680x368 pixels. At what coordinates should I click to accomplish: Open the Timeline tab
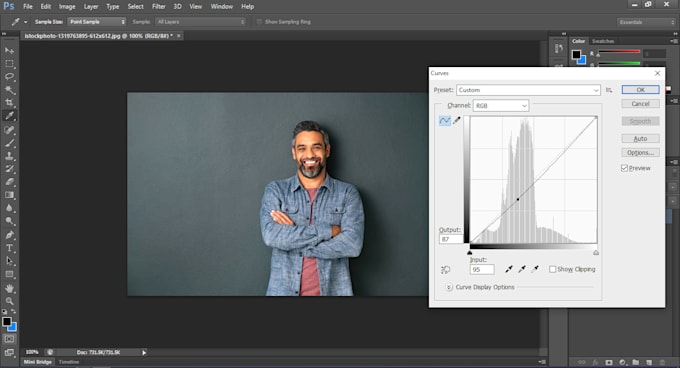[x=69, y=362]
